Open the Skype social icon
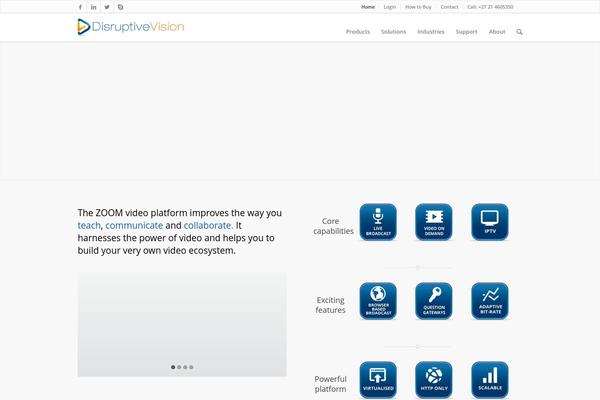This screenshot has height=400, width=600. (120, 7)
